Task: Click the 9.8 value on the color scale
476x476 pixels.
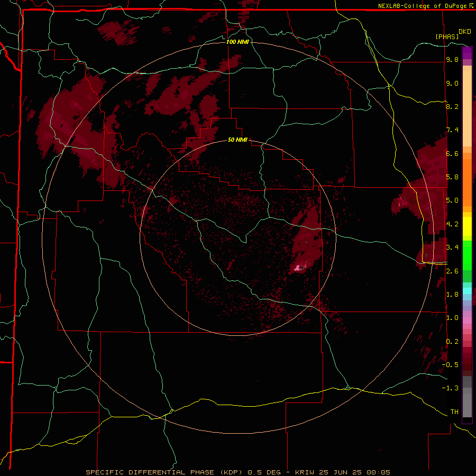Action: (452, 59)
